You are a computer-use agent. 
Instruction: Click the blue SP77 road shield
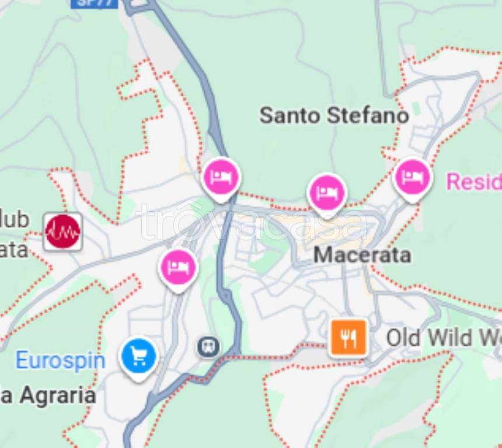click(x=94, y=3)
